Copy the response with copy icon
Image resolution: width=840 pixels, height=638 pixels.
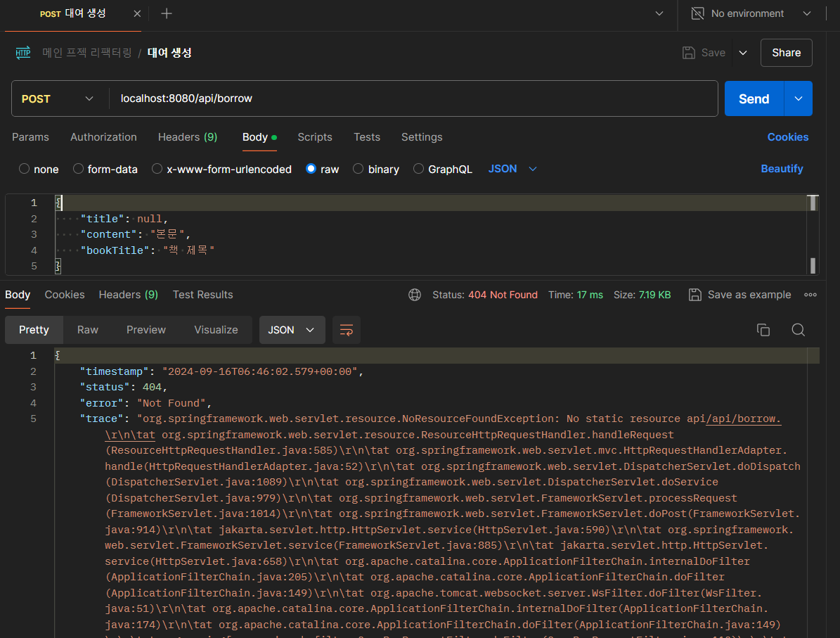pos(763,330)
